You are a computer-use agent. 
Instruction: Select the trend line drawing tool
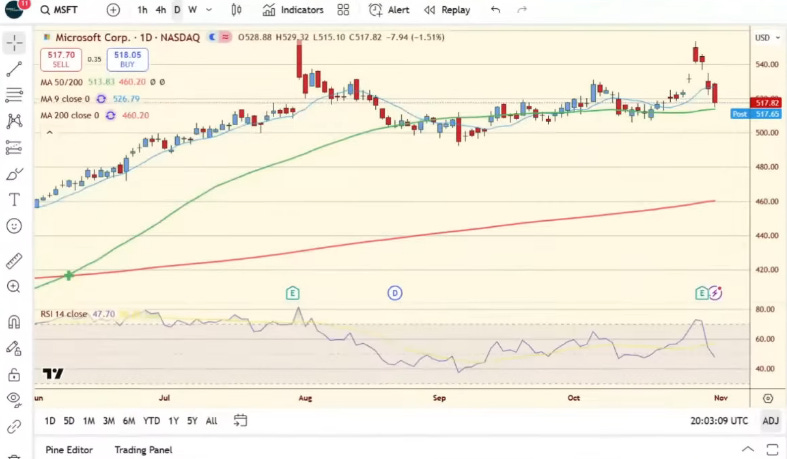pyautogui.click(x=14, y=69)
